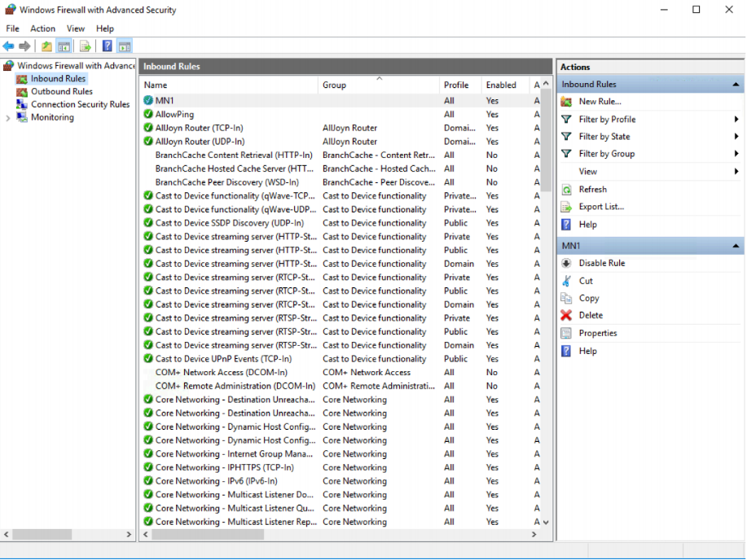Select Core Networking - IPv6 (IPv6-In) rule
The image size is (747, 560).
click(x=341, y=481)
